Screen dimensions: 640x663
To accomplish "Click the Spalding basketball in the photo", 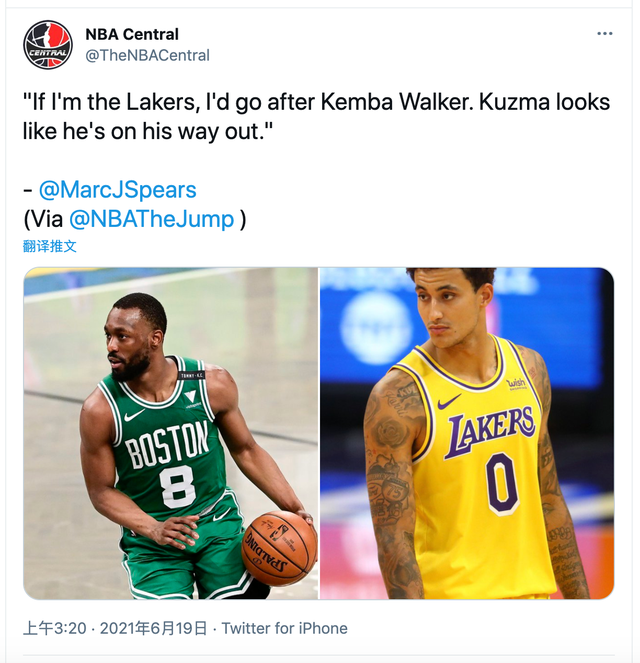I will click(279, 548).
